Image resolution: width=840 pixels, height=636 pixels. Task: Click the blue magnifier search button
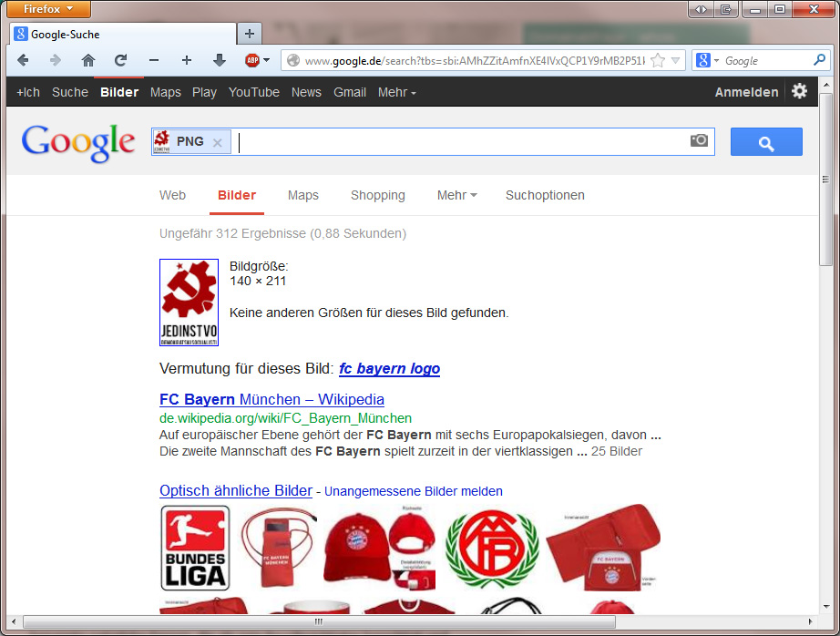(766, 142)
